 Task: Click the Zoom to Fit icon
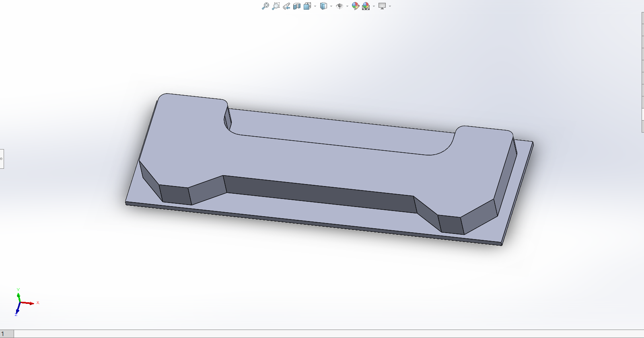pyautogui.click(x=265, y=6)
